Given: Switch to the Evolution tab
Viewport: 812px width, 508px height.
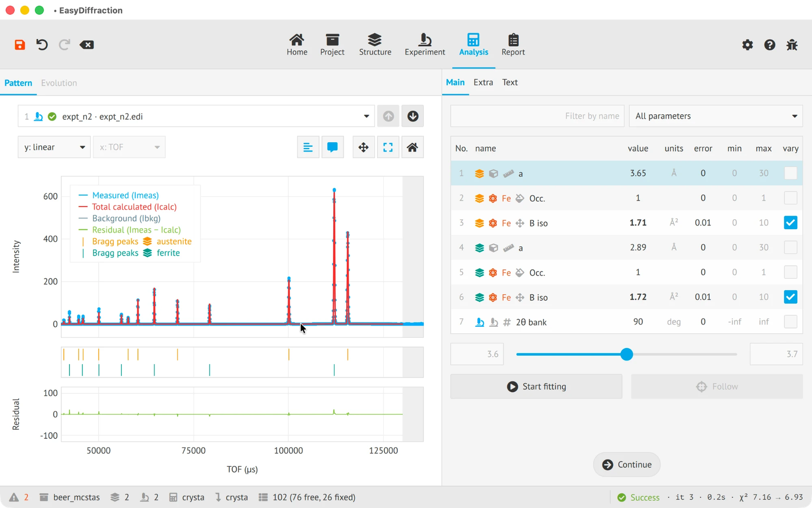Looking at the screenshot, I should (59, 83).
